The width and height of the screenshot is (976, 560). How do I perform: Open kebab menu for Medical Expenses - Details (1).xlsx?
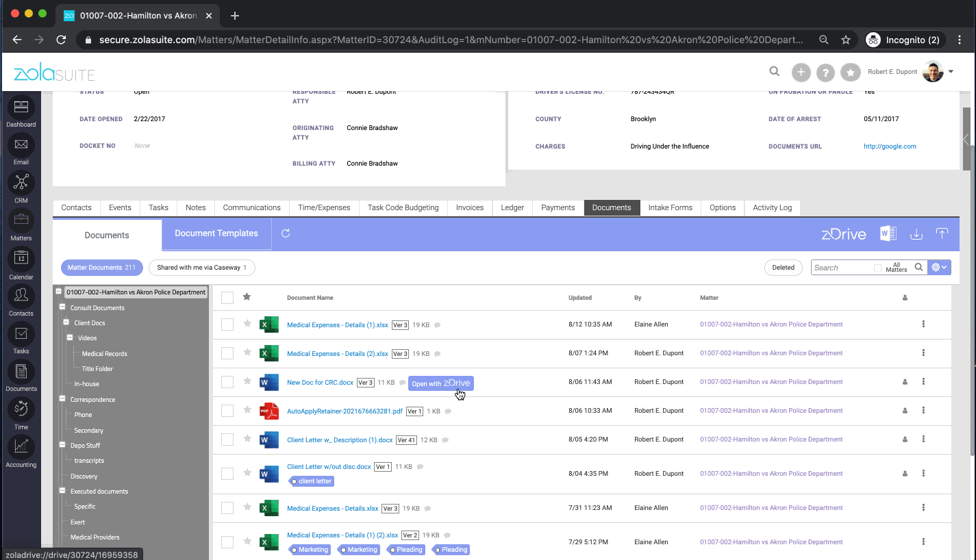tap(923, 324)
